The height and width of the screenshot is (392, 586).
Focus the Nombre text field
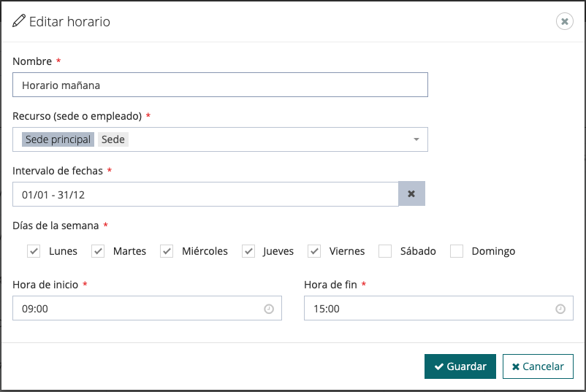pyautogui.click(x=220, y=85)
